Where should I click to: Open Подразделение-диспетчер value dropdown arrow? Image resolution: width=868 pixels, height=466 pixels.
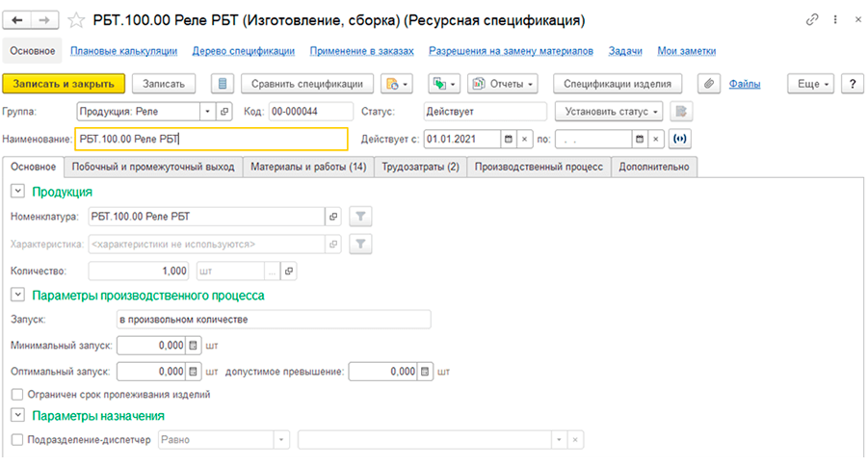pyautogui.click(x=559, y=440)
